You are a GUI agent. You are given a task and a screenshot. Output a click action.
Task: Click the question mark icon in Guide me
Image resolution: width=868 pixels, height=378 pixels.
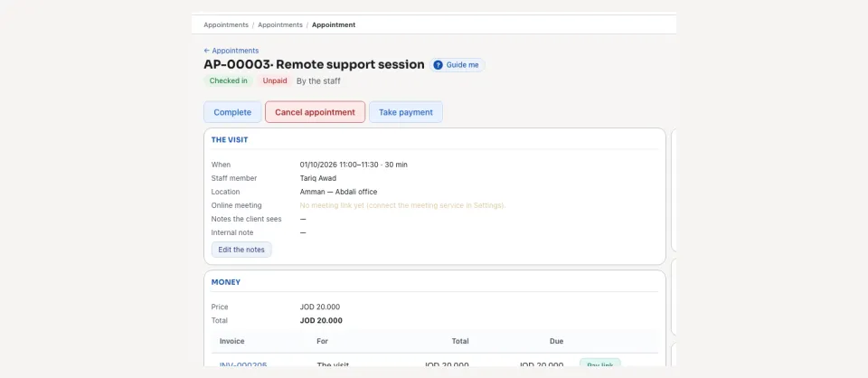point(438,65)
